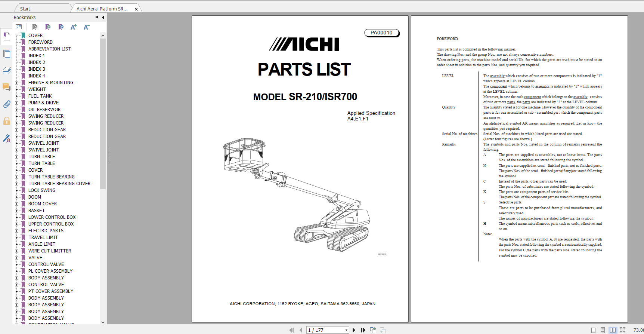Click the set bookmark destination icon
The image size is (644, 334).
tap(61, 27)
